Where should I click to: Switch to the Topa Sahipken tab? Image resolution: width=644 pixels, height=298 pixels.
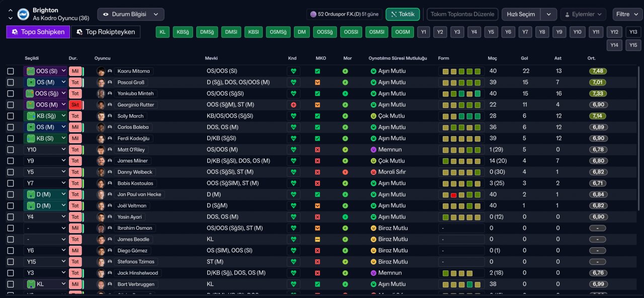click(37, 32)
